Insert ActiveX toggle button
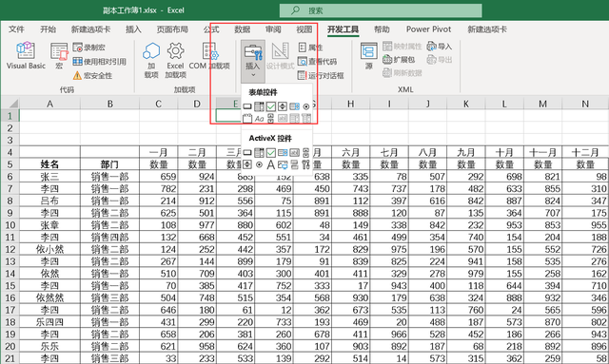The width and height of the screenshot is (609, 364). tap(294, 164)
